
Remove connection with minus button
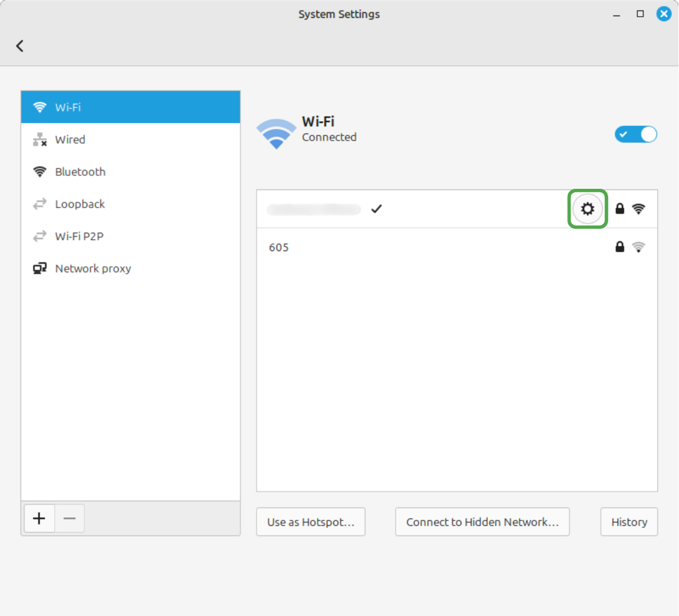coord(69,518)
